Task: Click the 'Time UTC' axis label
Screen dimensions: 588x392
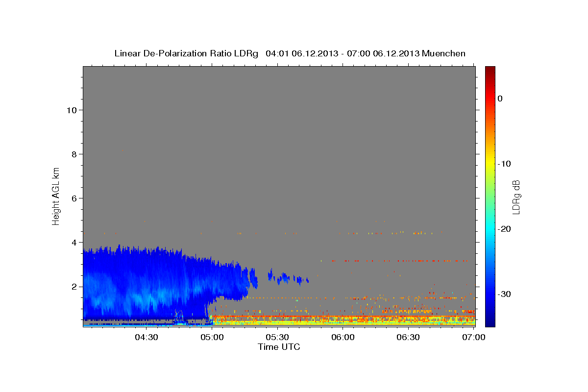Action: [x=279, y=347]
